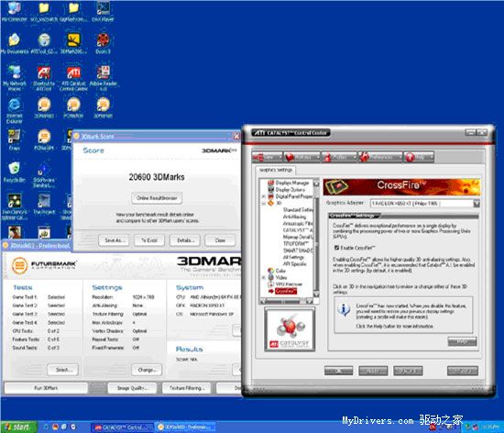Screen dimensions: 504x433
Task: Open DivX Player desktop shortcut
Action: point(103,11)
